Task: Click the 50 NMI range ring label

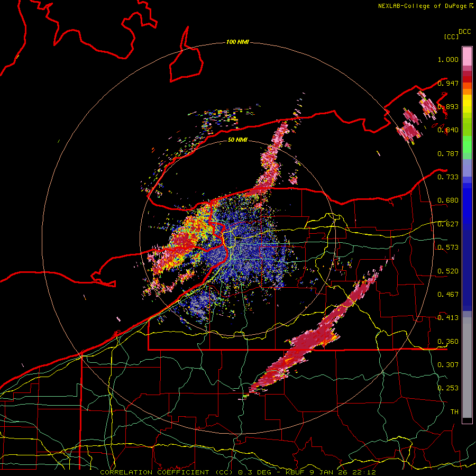Action: pyautogui.click(x=237, y=140)
